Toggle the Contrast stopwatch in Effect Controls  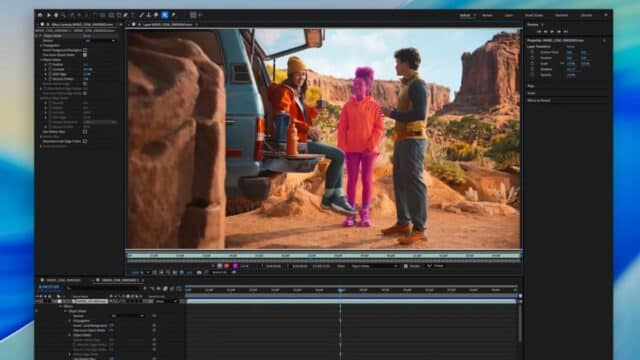click(x=50, y=69)
